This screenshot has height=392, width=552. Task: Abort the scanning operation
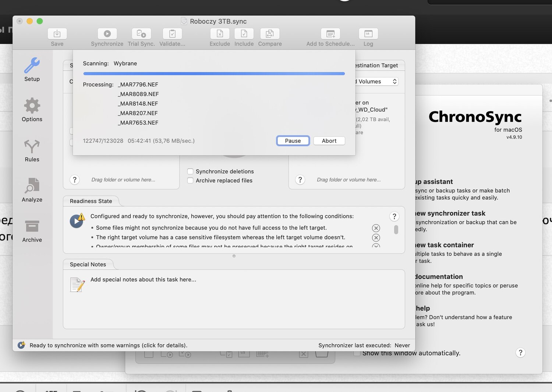click(329, 141)
